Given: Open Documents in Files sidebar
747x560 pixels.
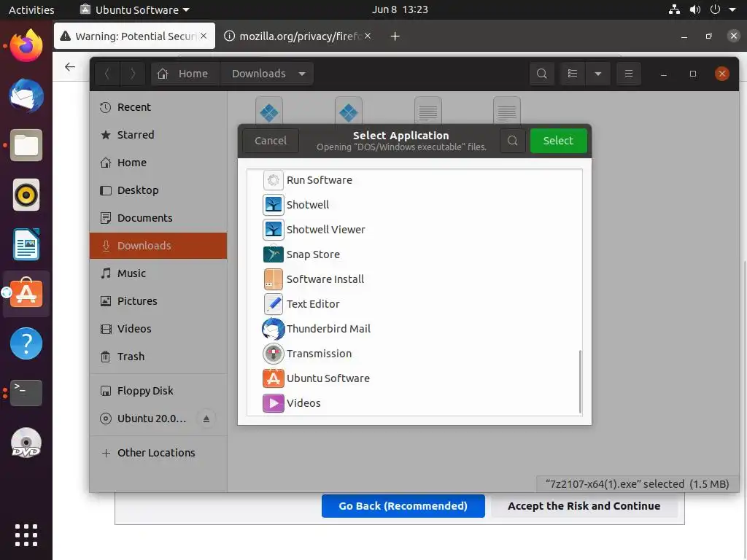Looking at the screenshot, I should (x=158, y=217).
